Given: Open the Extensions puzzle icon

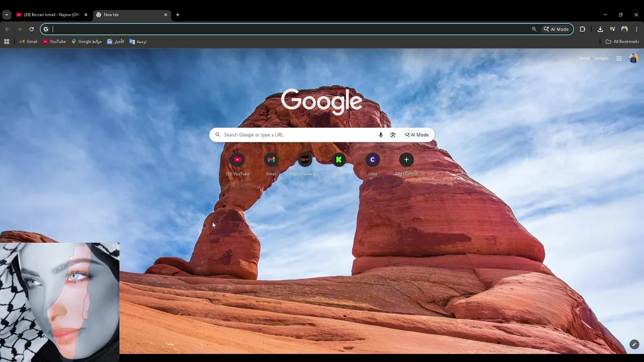Looking at the screenshot, I should point(583,29).
